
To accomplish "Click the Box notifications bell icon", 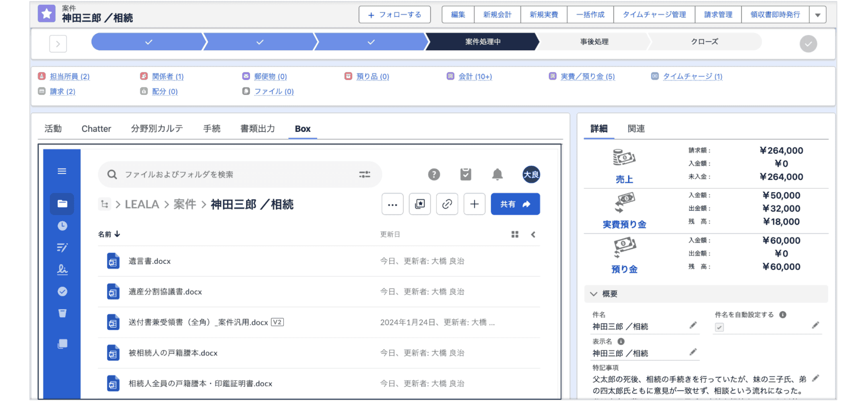I will pos(497,174).
